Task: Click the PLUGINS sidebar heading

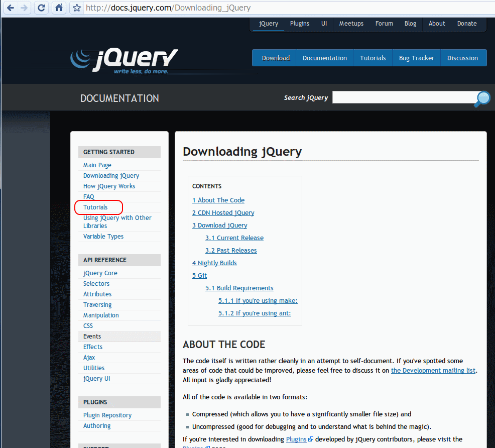Action: [119, 402]
